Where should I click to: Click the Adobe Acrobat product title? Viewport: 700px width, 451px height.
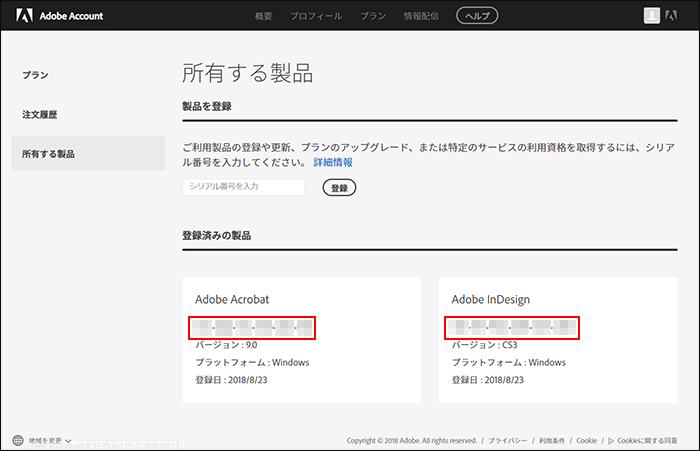(x=232, y=299)
